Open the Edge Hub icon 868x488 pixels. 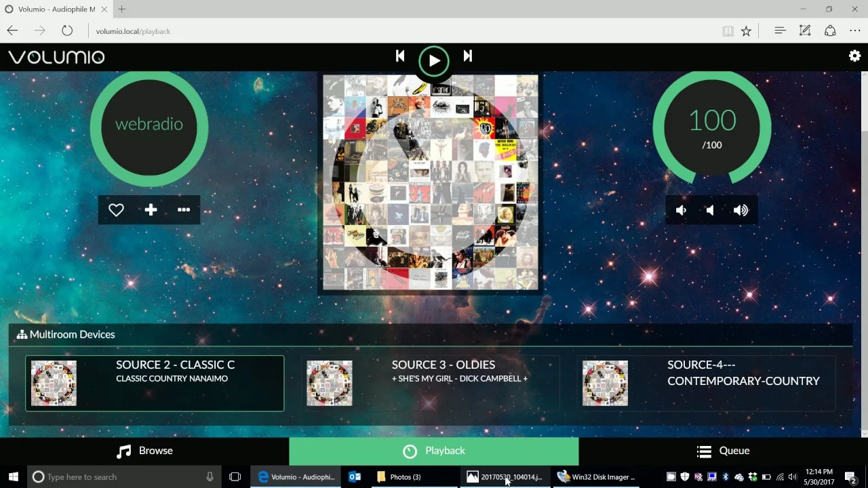tap(780, 30)
